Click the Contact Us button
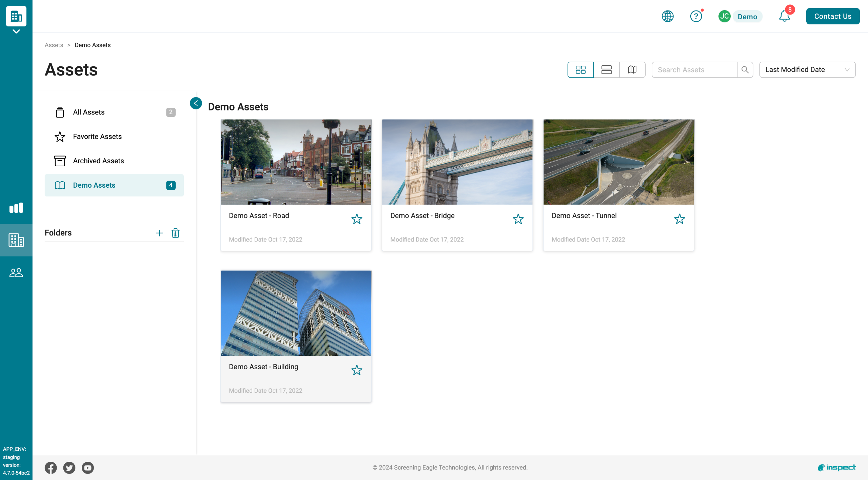The height and width of the screenshot is (480, 868). [x=832, y=16]
